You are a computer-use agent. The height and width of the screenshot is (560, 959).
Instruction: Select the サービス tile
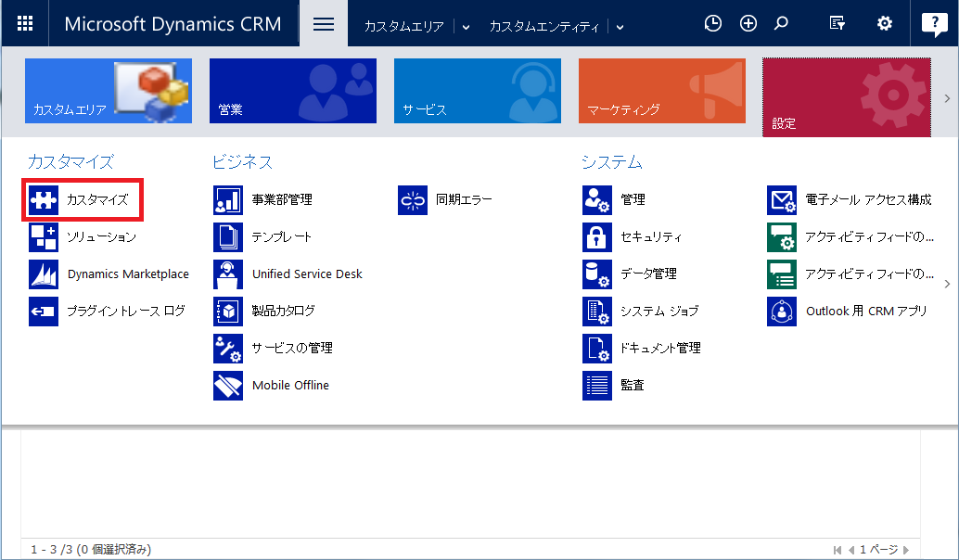pos(478,91)
